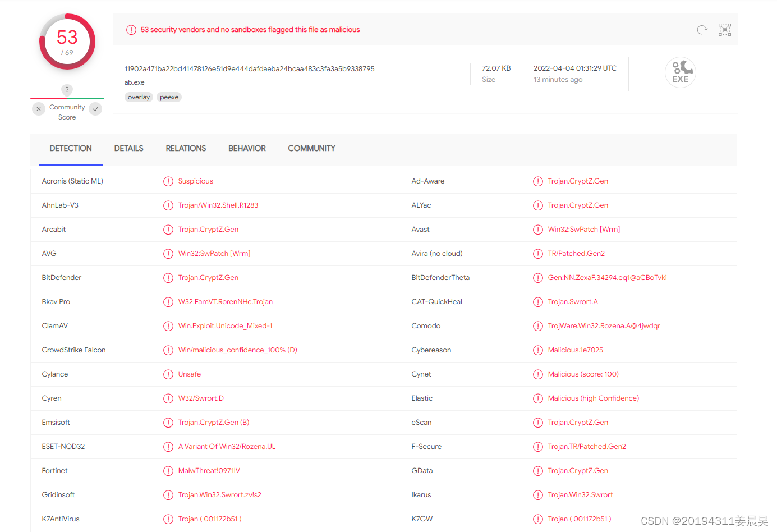Click alert icon for Ikarus detection
This screenshot has height=532, width=777.
point(538,495)
